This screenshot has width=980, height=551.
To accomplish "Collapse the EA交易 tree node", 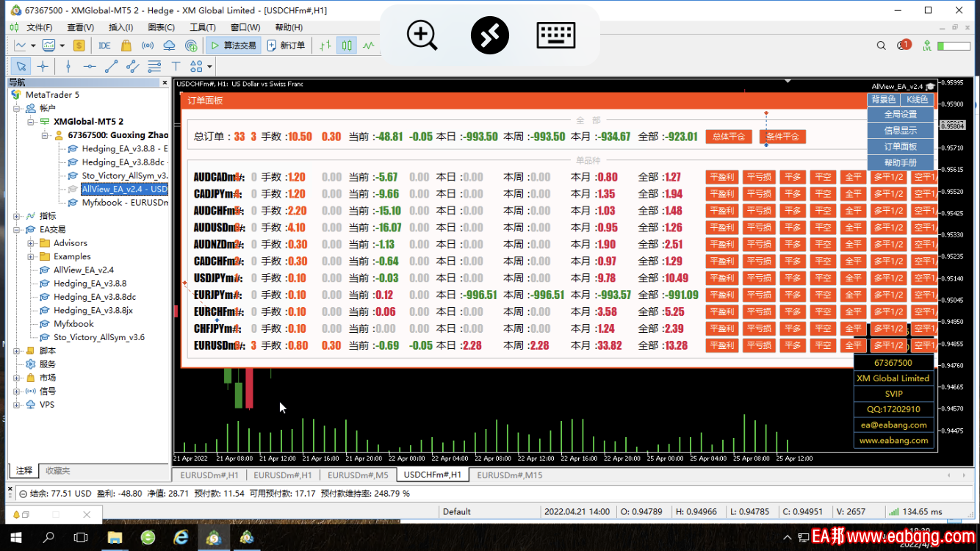I will (x=17, y=229).
